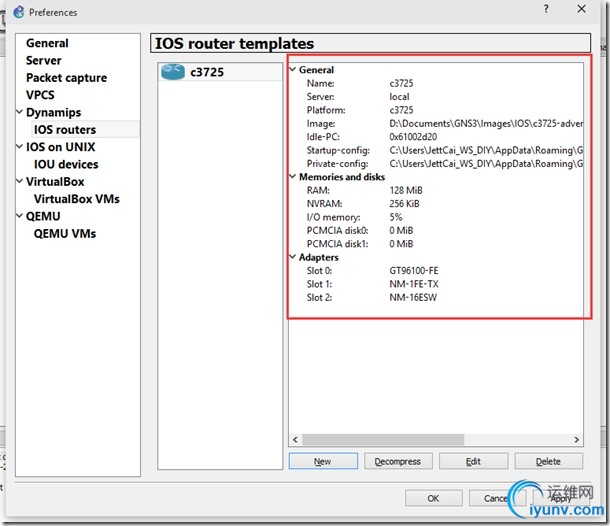Click the horizontal scrollbar right arrow
This screenshot has width=610, height=526.
(x=577, y=440)
